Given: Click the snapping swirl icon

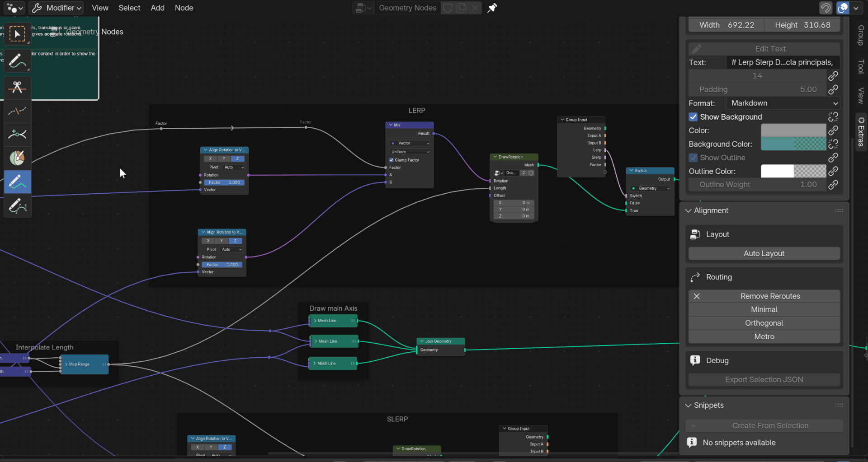Looking at the screenshot, I should [826, 8].
